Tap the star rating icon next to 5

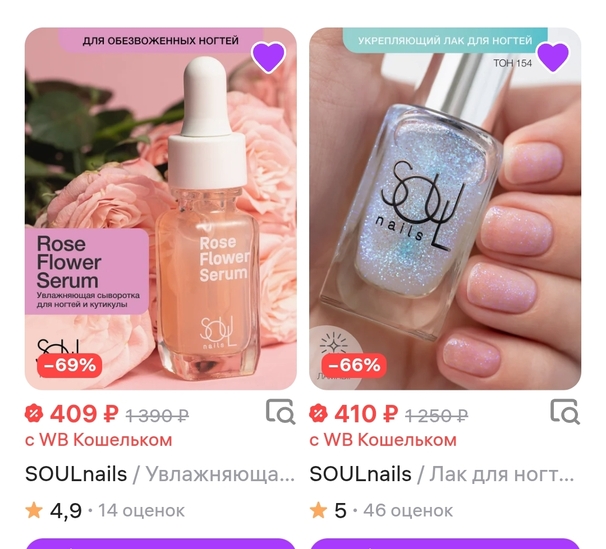point(318,510)
